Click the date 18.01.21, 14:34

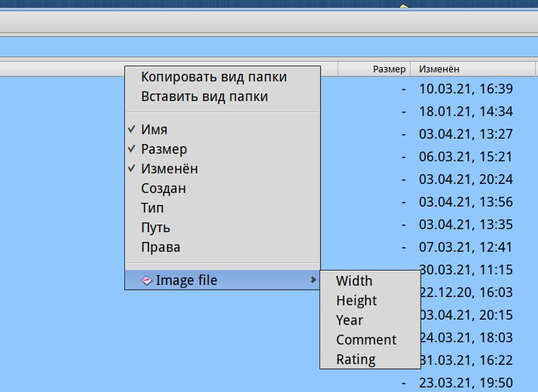(x=466, y=112)
